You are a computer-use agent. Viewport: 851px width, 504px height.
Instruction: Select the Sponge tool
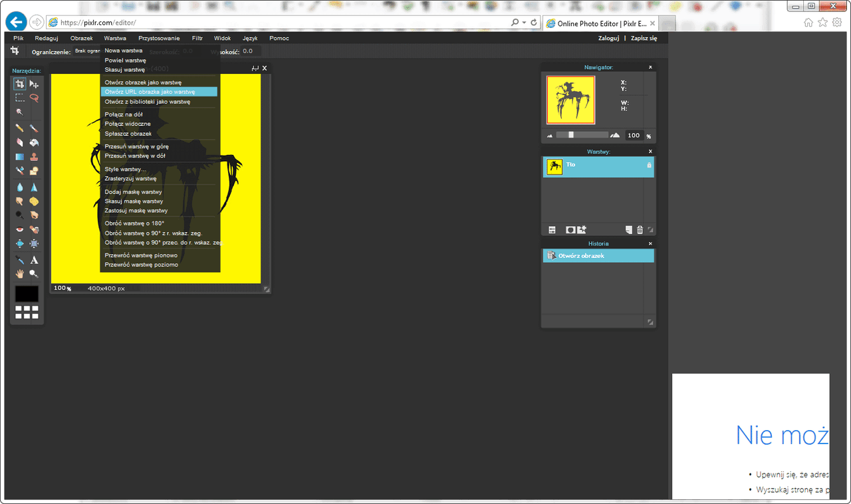click(x=34, y=201)
